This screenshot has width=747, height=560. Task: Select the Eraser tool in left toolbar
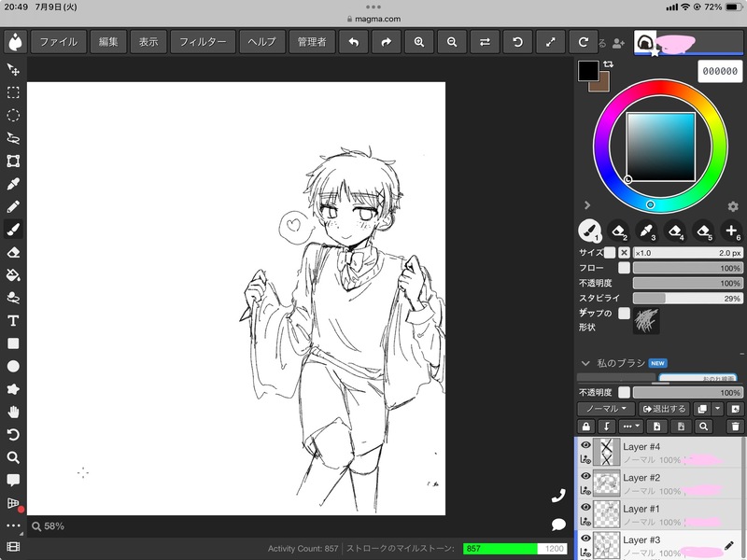click(x=13, y=252)
